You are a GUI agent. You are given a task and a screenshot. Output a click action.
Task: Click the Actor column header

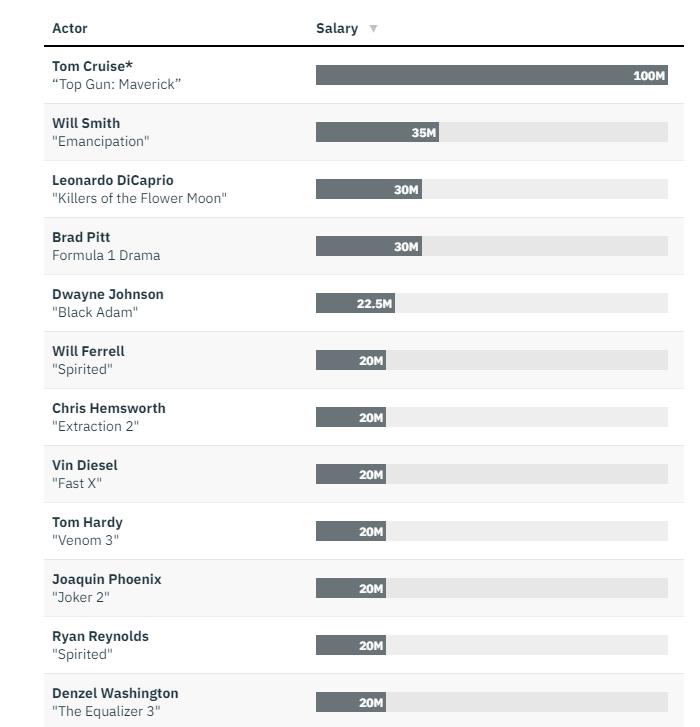click(70, 28)
